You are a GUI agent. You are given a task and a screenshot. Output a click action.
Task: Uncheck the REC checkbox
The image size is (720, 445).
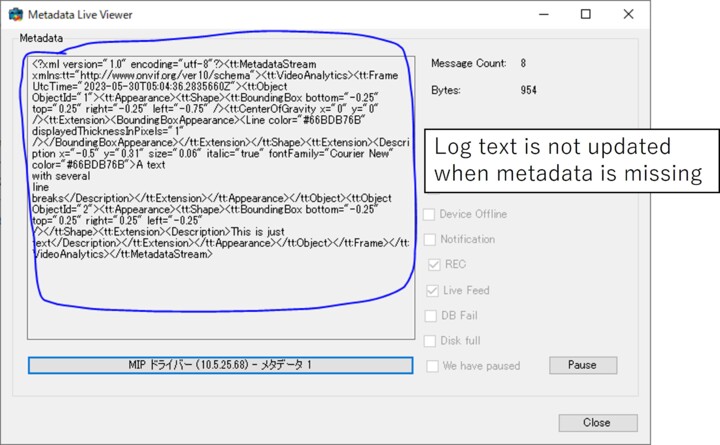(x=433, y=265)
